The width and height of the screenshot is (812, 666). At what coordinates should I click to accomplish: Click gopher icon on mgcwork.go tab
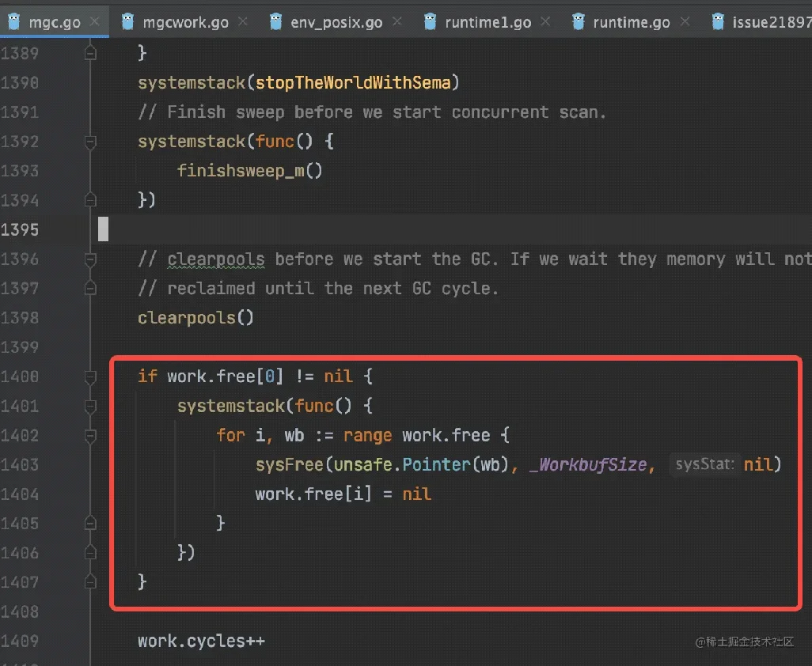(127, 21)
